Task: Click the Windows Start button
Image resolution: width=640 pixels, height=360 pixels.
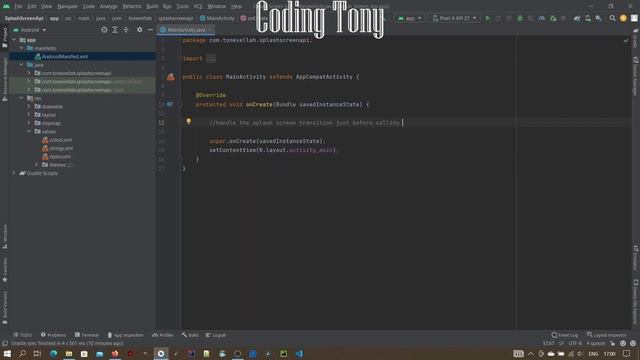Action: coord(7,353)
